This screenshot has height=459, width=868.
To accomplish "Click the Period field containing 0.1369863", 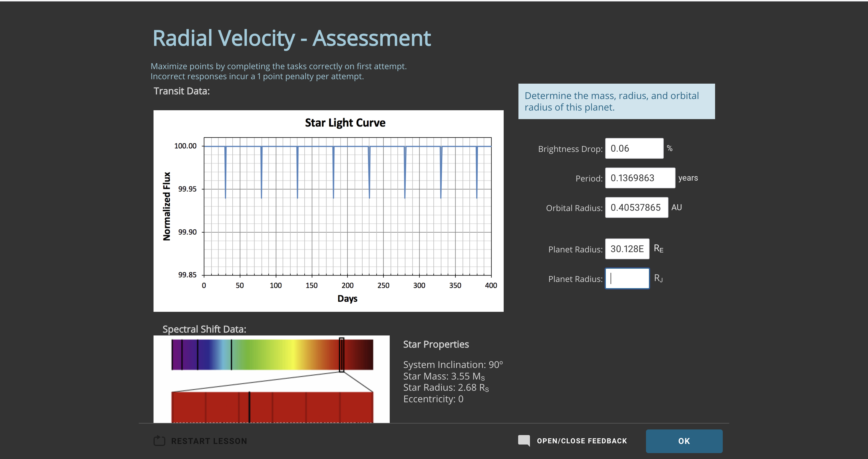I will (x=639, y=178).
